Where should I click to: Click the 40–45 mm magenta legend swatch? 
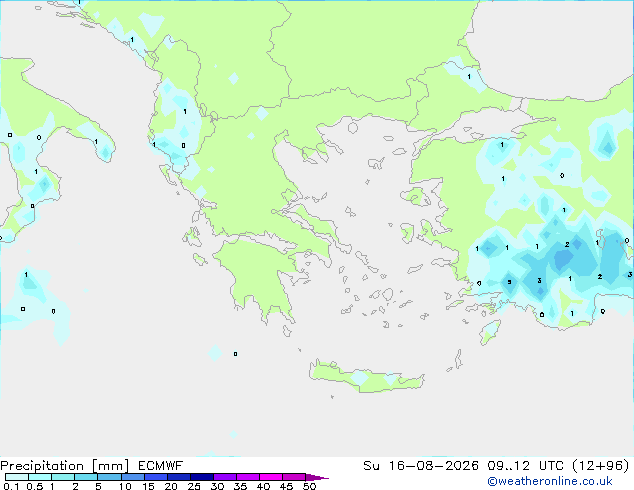click(x=271, y=477)
